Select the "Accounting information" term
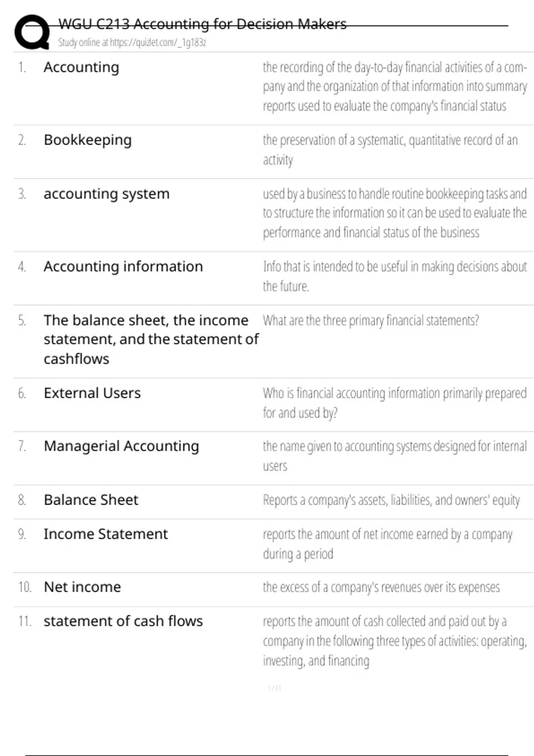This screenshot has width=534, height=756. coord(123,266)
